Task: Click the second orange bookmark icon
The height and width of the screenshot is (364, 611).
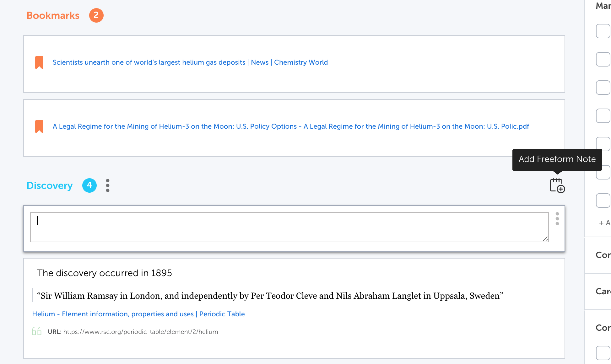Action: click(39, 126)
